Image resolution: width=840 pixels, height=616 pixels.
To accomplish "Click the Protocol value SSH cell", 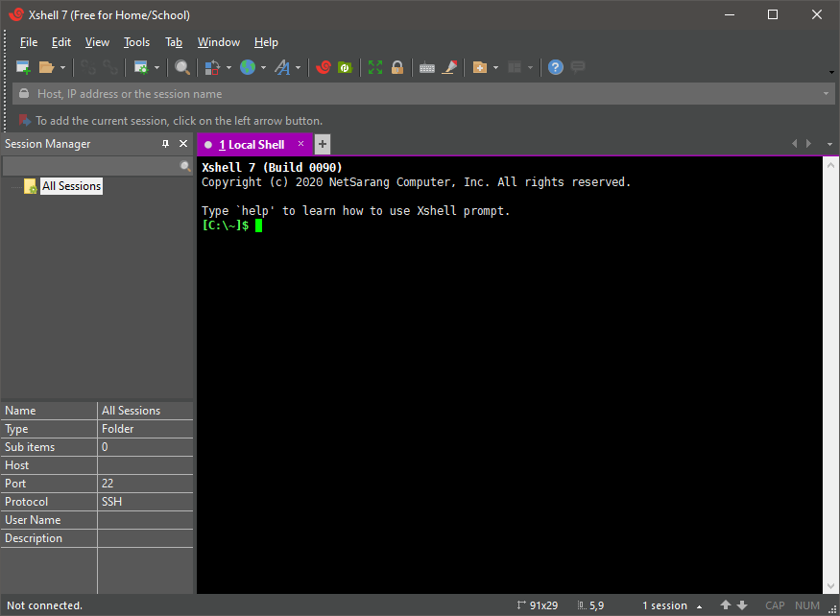I will (x=145, y=502).
